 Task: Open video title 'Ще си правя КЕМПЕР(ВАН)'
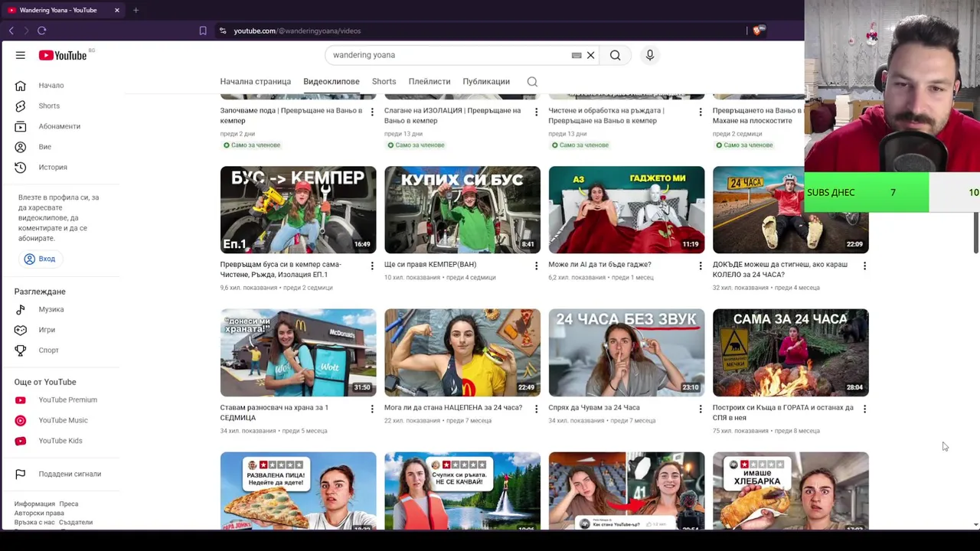[x=430, y=264]
